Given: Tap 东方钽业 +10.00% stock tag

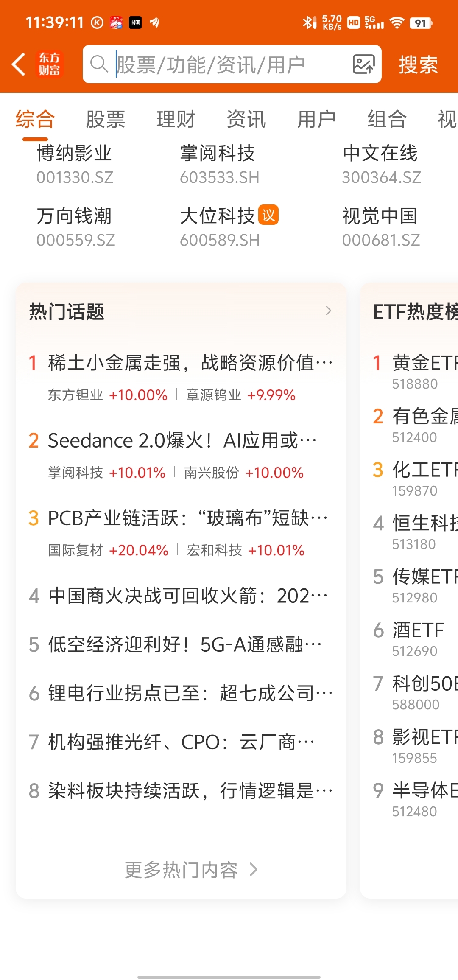Looking at the screenshot, I should [108, 395].
